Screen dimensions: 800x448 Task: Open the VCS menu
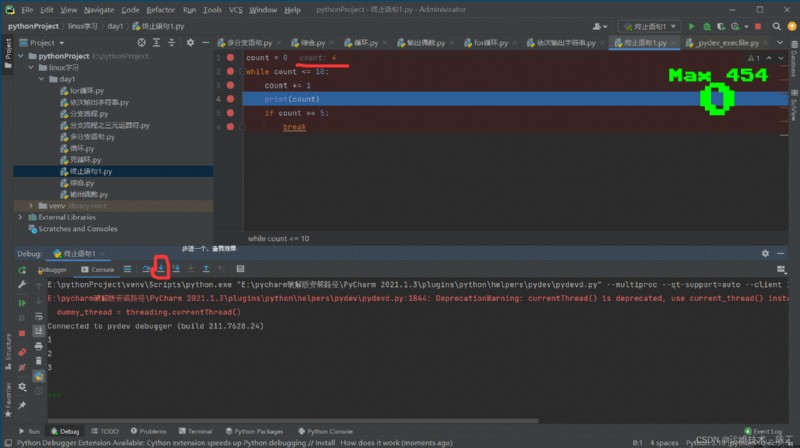(235, 10)
